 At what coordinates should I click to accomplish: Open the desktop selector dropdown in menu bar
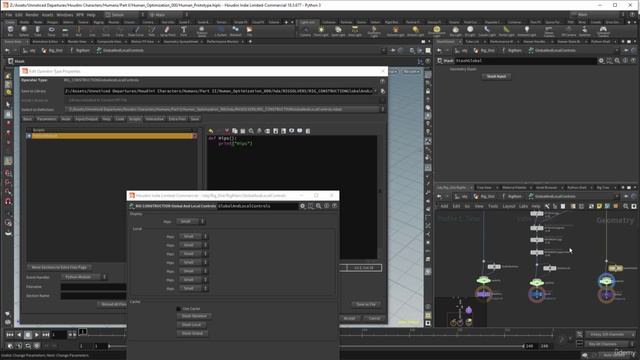click(x=124, y=15)
